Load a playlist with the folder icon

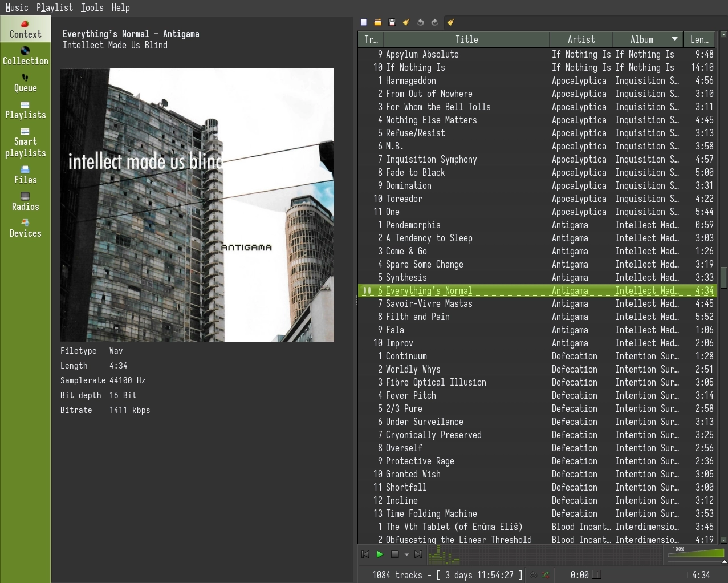[377, 22]
